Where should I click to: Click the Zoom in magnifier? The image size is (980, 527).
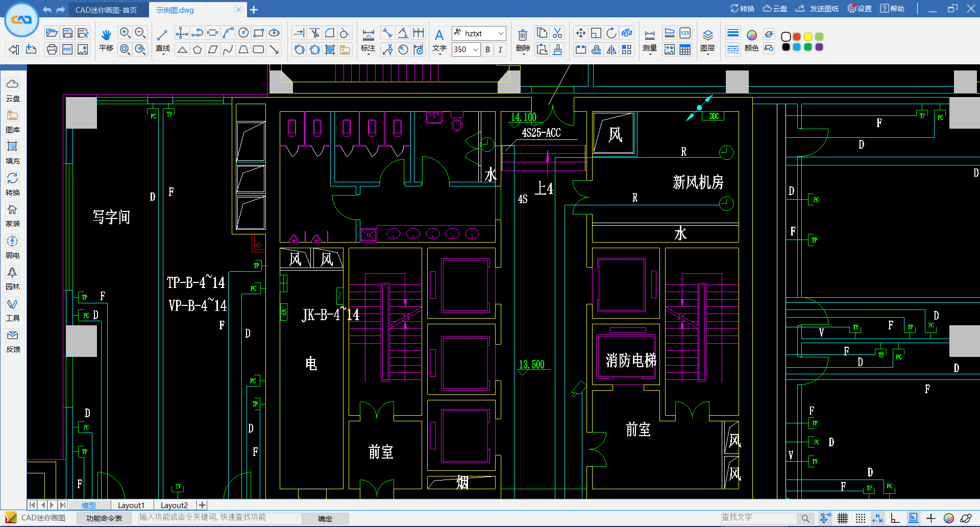tap(125, 33)
